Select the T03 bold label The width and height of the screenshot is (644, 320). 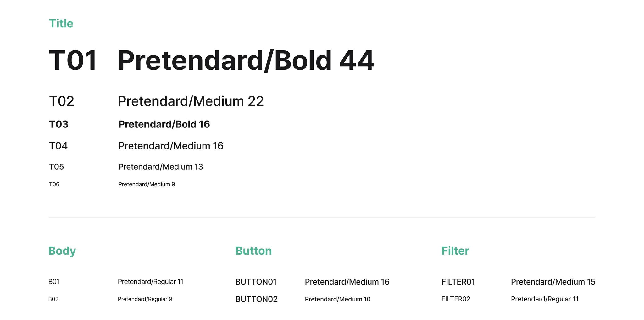tap(59, 124)
